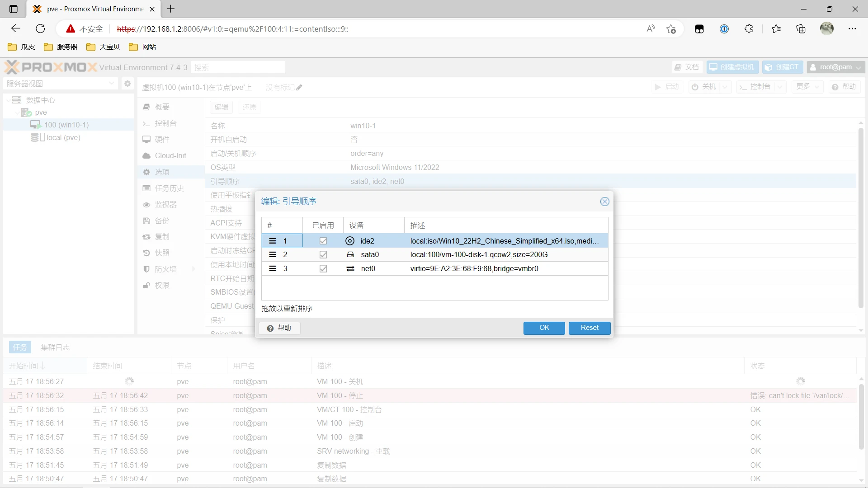Close the pve Proxmox browser tab

(x=152, y=9)
